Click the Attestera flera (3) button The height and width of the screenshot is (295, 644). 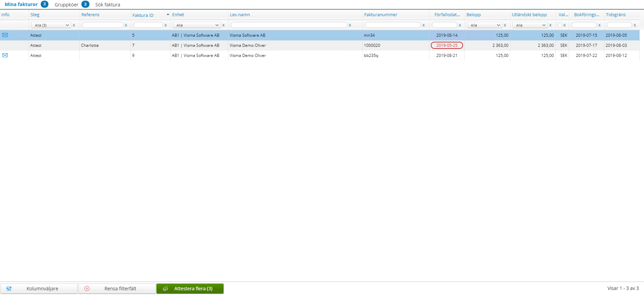tap(190, 289)
